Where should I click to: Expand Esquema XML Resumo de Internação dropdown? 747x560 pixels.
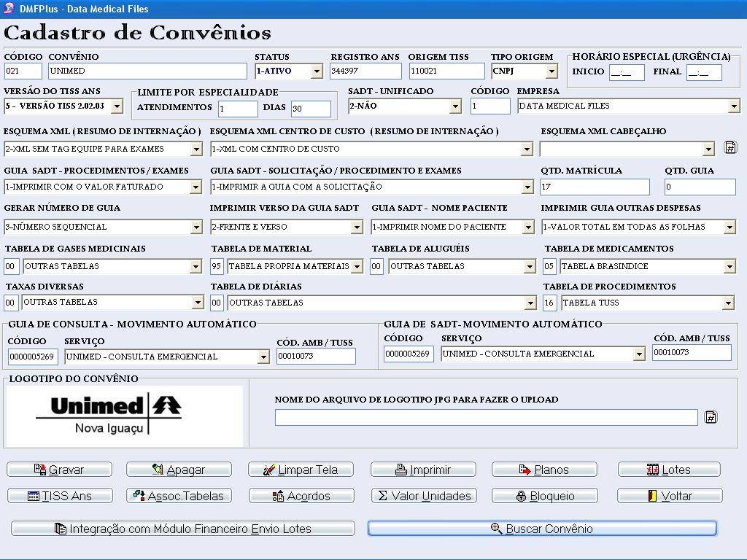click(x=196, y=149)
